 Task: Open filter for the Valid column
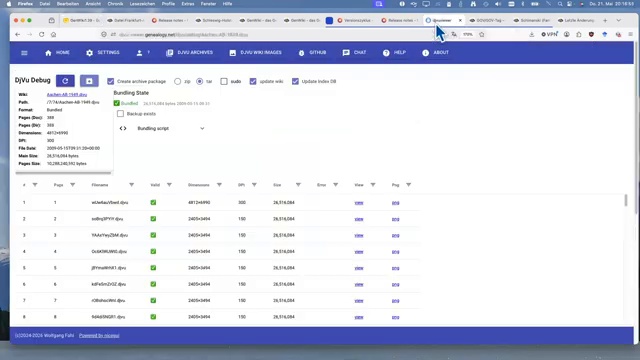[169, 185]
